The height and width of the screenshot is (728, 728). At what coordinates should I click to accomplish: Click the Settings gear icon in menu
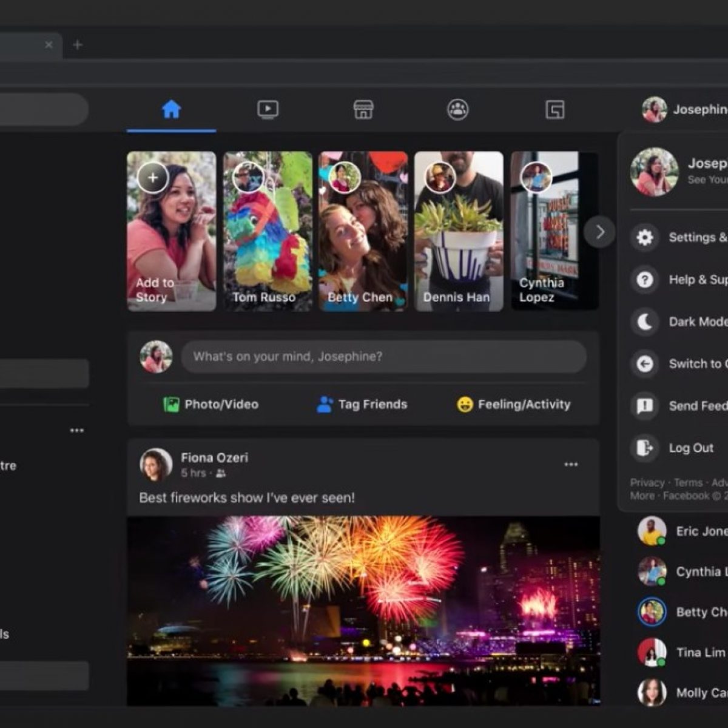coord(644,237)
